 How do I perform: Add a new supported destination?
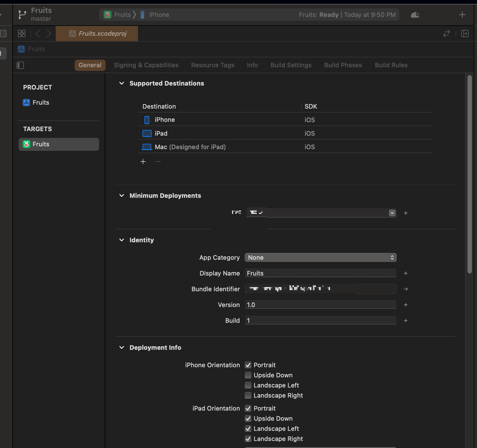pyautogui.click(x=143, y=162)
